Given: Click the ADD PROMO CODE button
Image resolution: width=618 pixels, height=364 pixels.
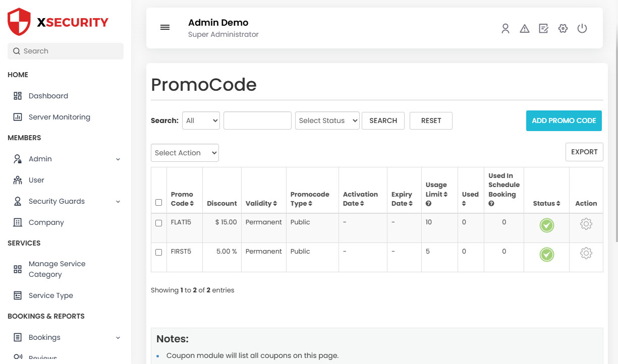Looking at the screenshot, I should coord(564,120).
